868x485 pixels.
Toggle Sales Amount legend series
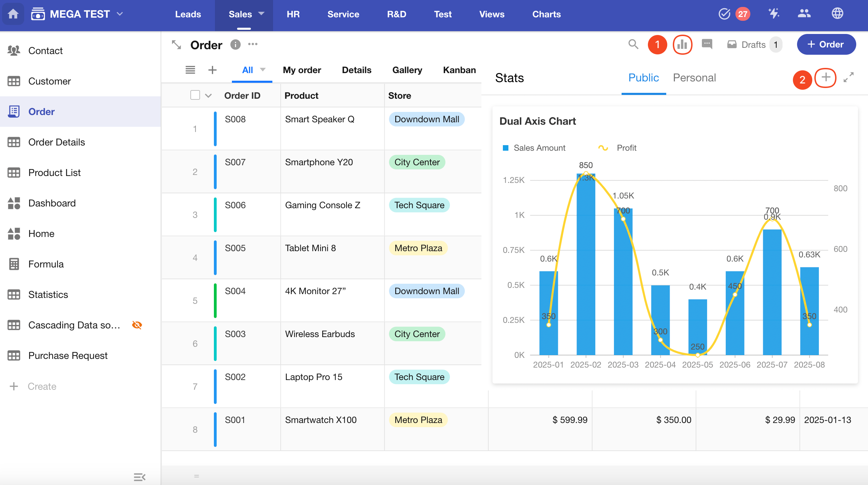[534, 148]
